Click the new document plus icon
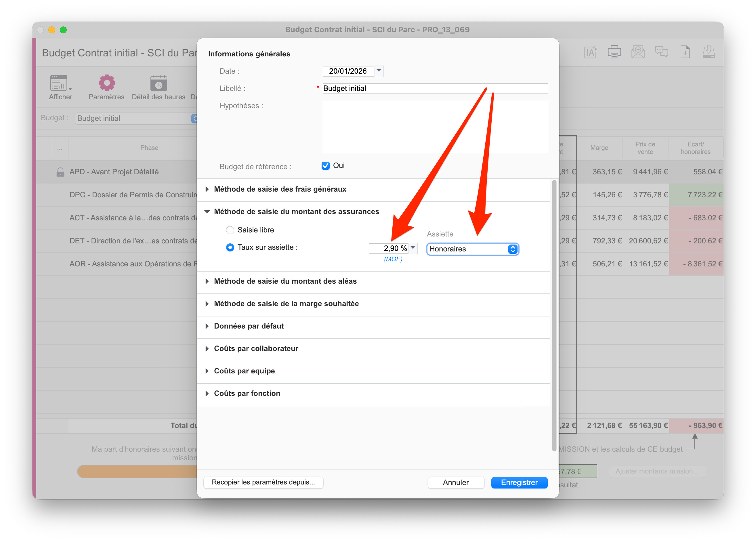Image resolution: width=756 pixels, height=542 pixels. click(x=685, y=52)
